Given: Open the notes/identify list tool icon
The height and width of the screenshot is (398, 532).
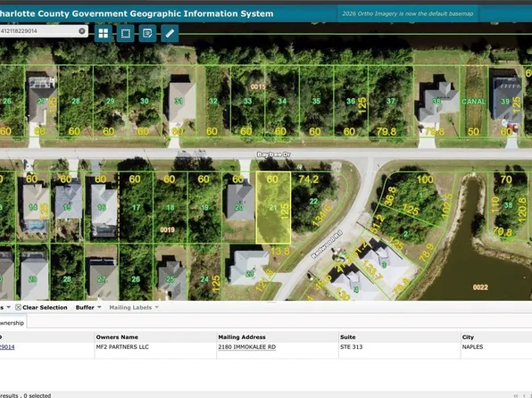Looking at the screenshot, I should [147, 33].
